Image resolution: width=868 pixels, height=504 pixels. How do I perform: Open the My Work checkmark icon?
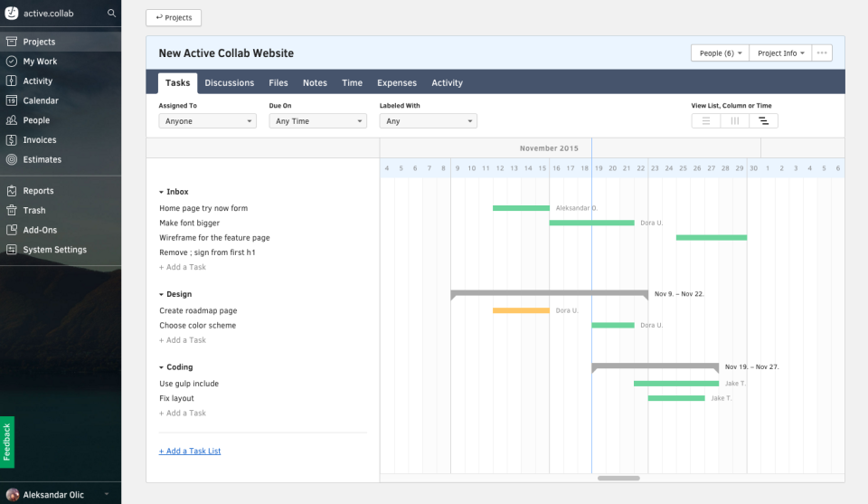[x=12, y=62]
